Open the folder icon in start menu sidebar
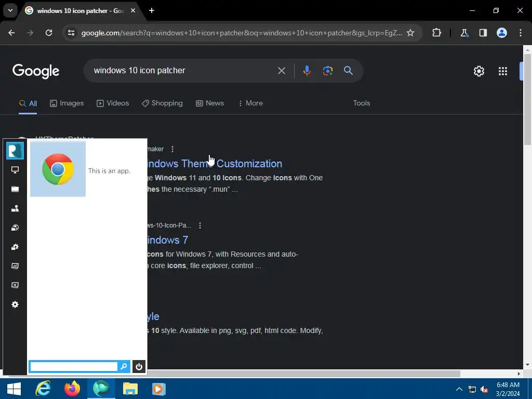The width and height of the screenshot is (532, 399). 15,189
